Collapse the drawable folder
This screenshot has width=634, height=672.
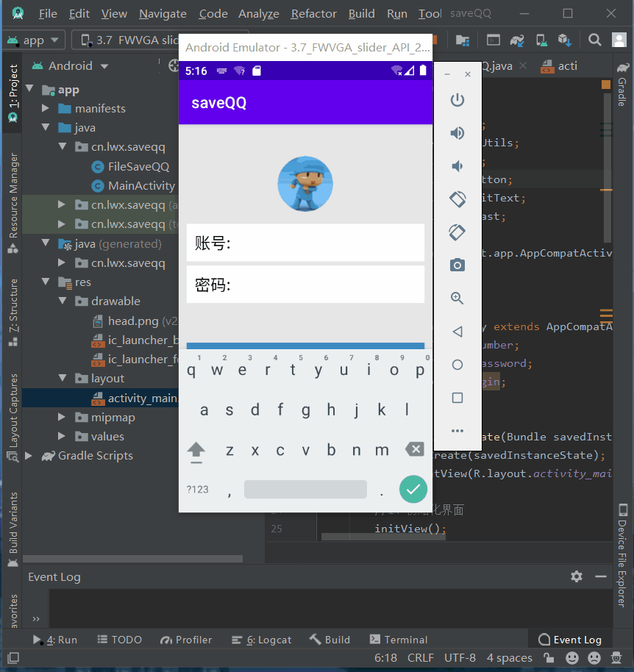click(63, 301)
